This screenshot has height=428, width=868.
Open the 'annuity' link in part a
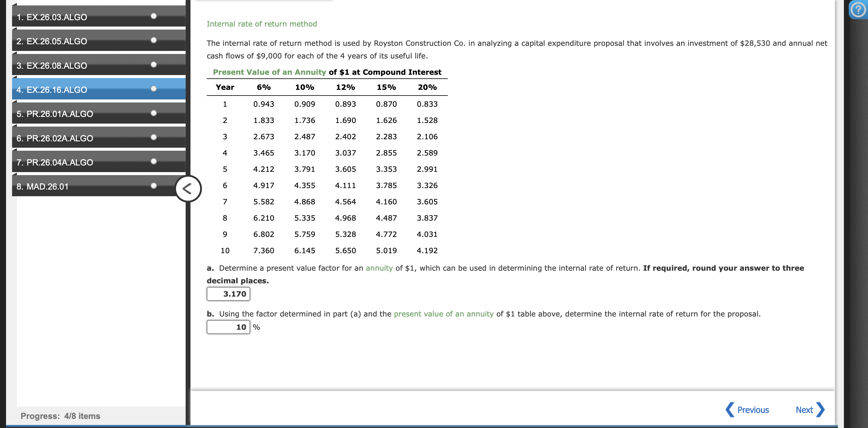[379, 268]
